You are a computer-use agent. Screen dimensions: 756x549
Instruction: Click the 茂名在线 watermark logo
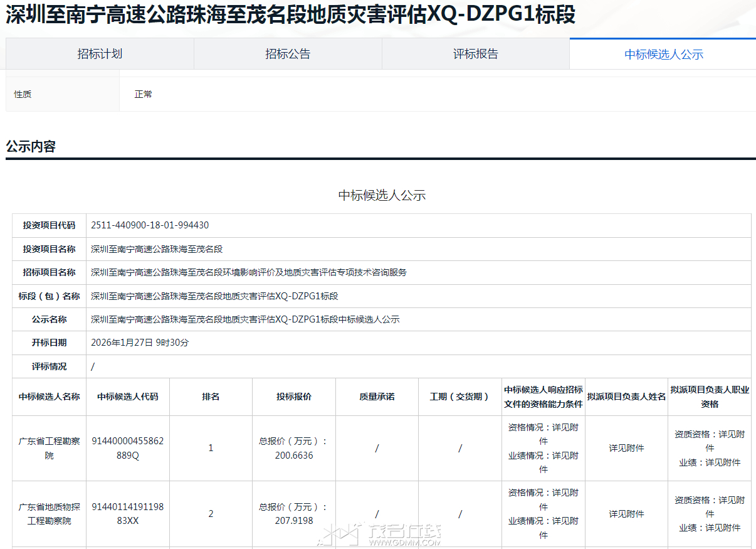click(382, 534)
